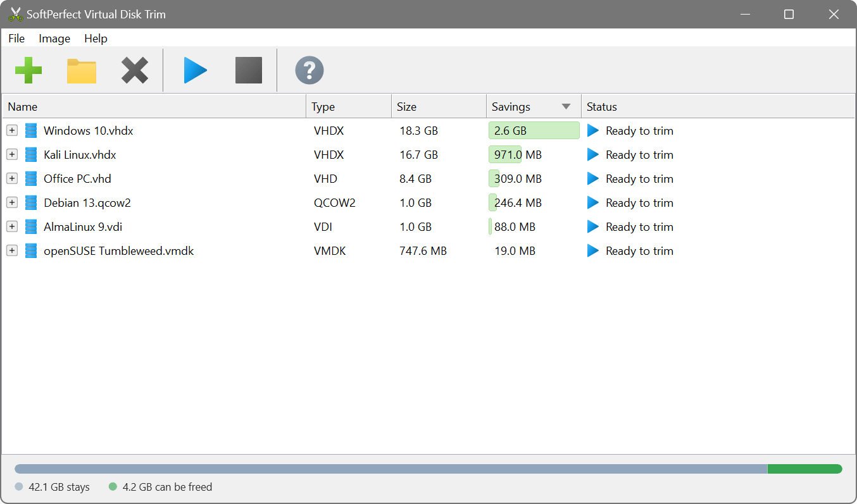Click the play icon in AlmaLinux 9.vdi row
This screenshot has width=857, height=504.
click(x=593, y=227)
